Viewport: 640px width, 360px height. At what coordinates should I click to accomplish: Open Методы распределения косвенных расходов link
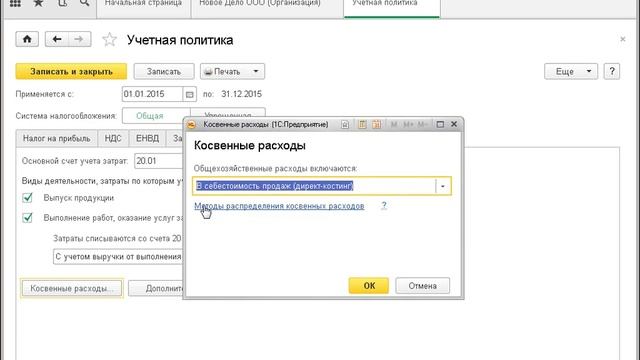(279, 206)
